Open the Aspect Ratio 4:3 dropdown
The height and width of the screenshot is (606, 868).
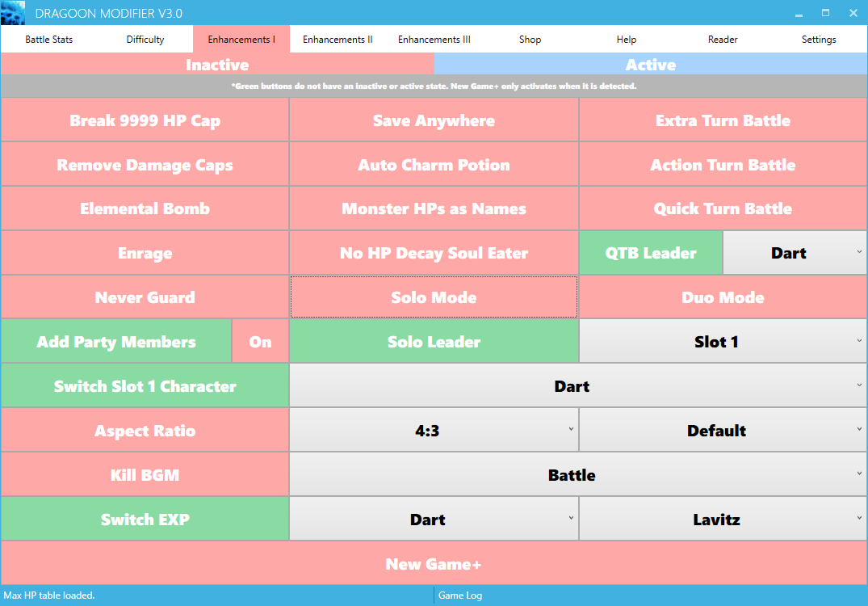pos(434,431)
